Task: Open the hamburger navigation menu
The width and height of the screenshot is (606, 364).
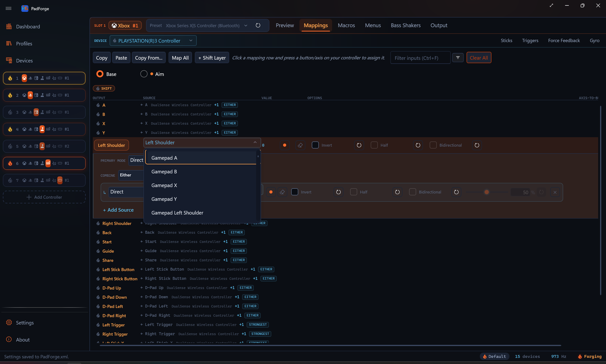Action: click(9, 9)
